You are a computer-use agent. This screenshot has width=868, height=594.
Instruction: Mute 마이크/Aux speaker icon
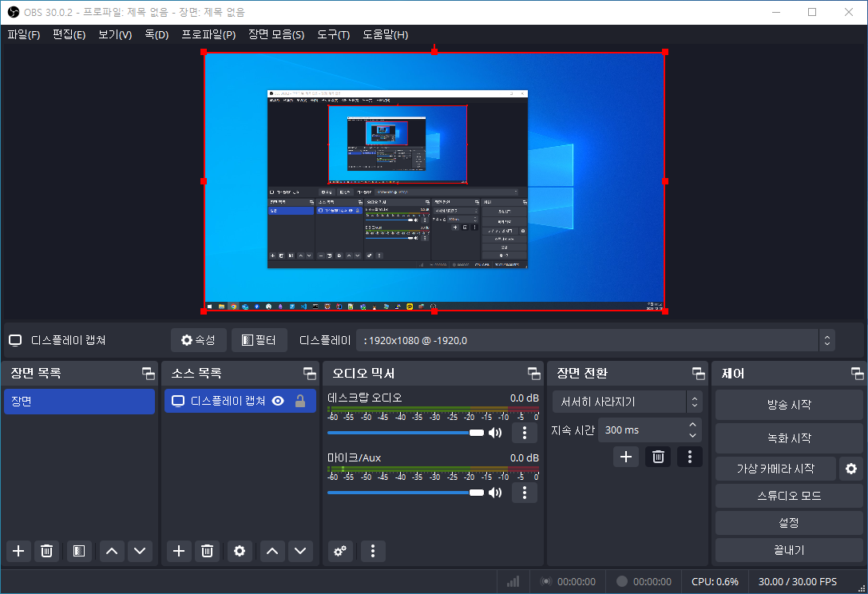[x=495, y=493]
